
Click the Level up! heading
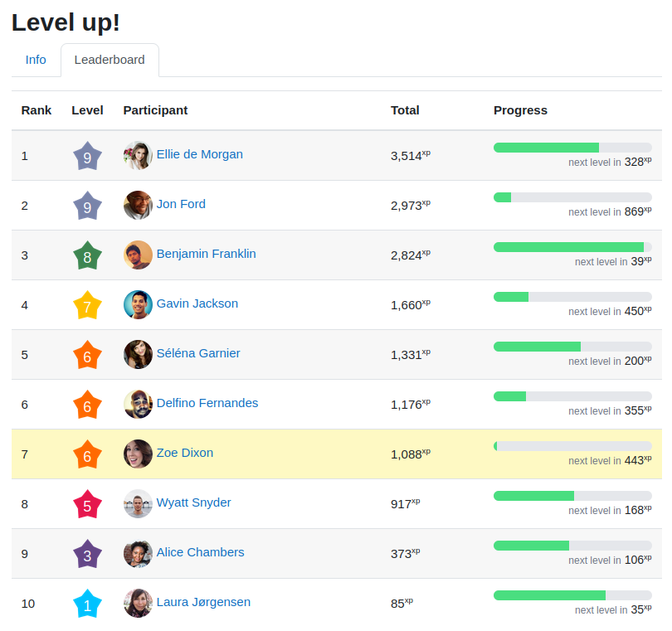(x=66, y=23)
